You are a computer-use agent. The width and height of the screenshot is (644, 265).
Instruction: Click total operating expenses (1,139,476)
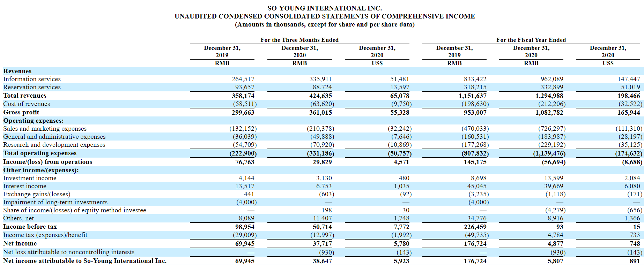pos(549,153)
